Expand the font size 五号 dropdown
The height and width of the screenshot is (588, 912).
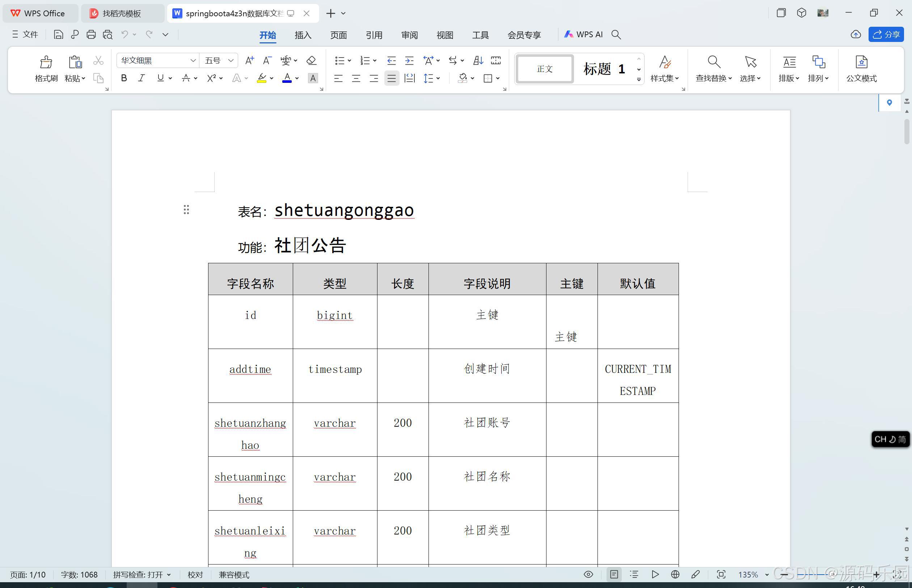(x=231, y=60)
